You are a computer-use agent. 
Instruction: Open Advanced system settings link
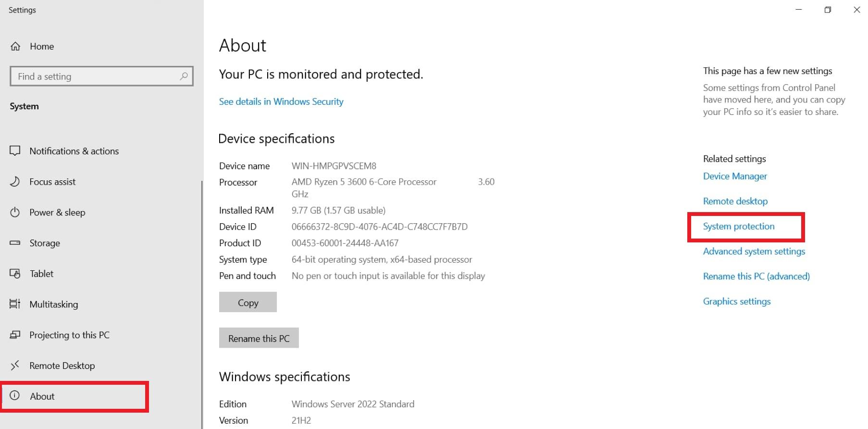coord(754,251)
